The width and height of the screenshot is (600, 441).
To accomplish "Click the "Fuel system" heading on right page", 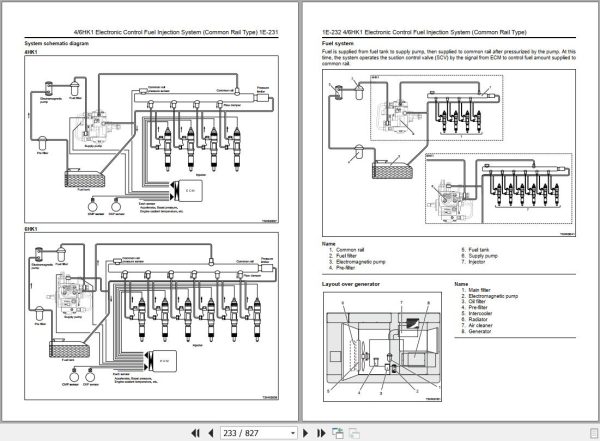I will pos(338,44).
